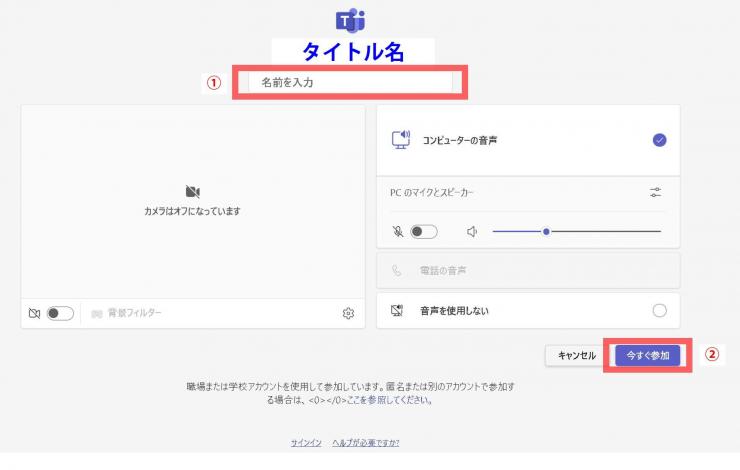This screenshot has width=740, height=470.
Task: Click the speaker volume slider handle
Action: point(546,231)
